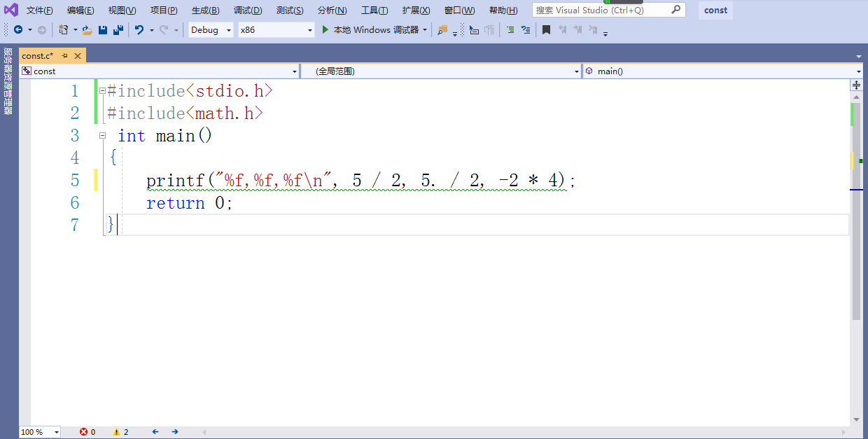Open the 扩展(X) menu
868x439 pixels.
click(x=416, y=11)
